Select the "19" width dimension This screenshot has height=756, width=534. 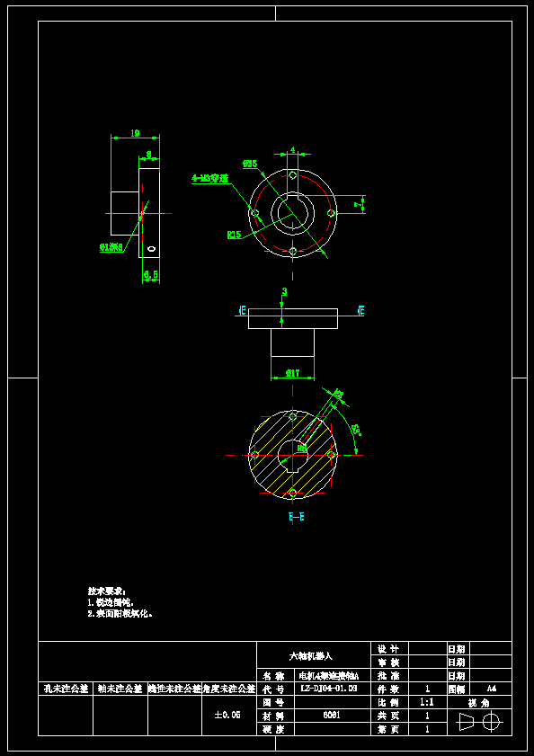136,133
